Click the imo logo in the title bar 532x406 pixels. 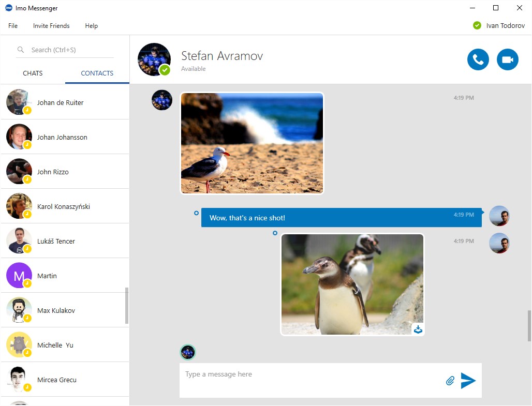click(x=7, y=8)
